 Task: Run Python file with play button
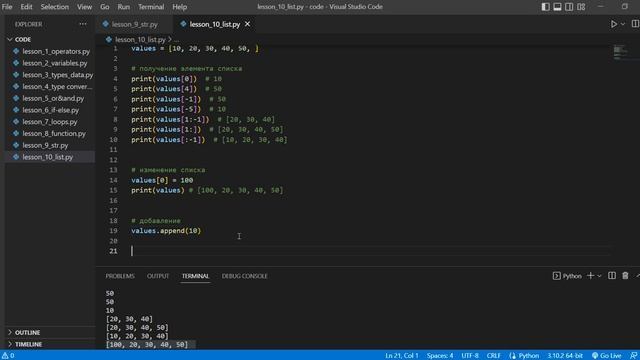point(613,24)
